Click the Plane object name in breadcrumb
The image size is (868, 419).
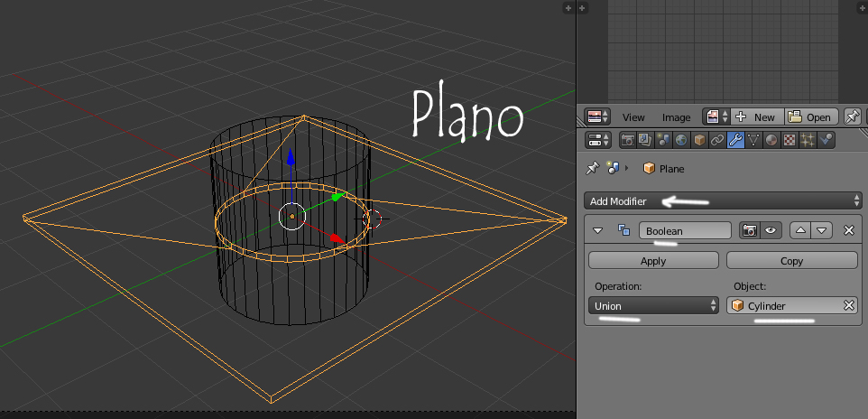(x=671, y=169)
